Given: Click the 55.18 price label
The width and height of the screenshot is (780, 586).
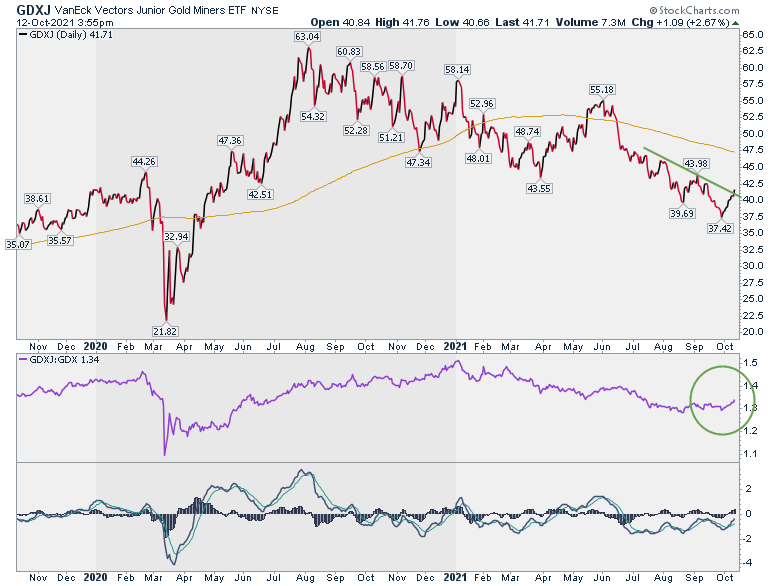Looking at the screenshot, I should click(602, 90).
